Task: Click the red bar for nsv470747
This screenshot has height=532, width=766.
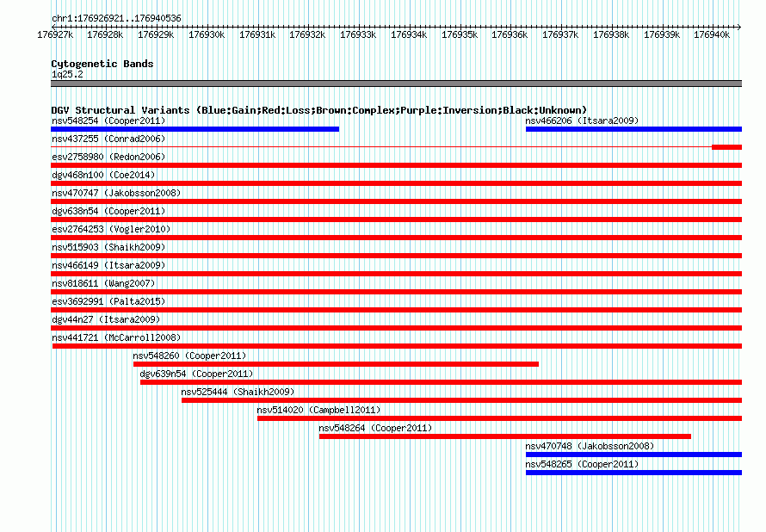Action: pos(396,201)
